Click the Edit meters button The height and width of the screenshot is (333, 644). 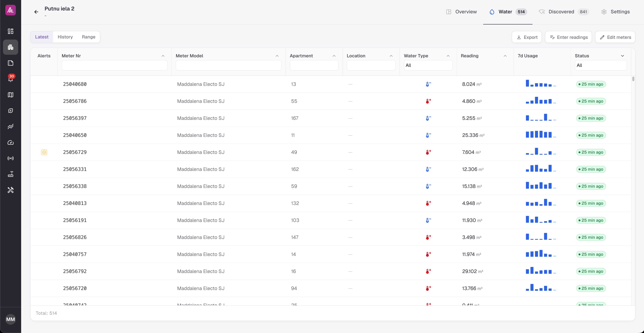615,37
